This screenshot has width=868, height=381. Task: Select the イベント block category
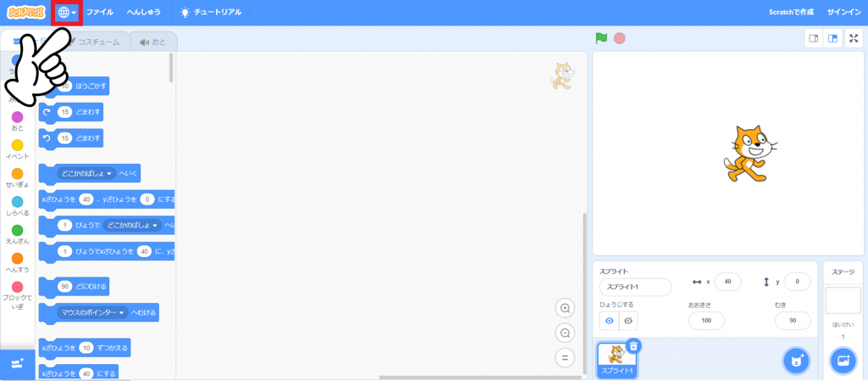(x=18, y=149)
